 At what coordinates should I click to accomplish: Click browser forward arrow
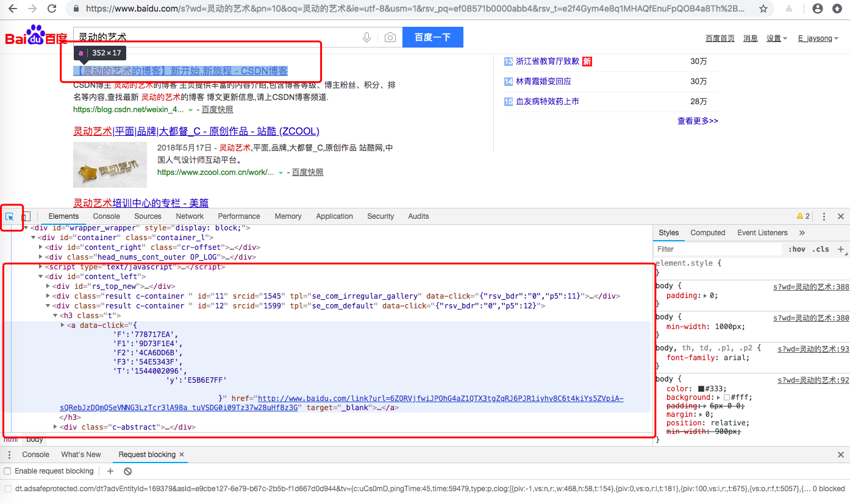click(x=32, y=9)
